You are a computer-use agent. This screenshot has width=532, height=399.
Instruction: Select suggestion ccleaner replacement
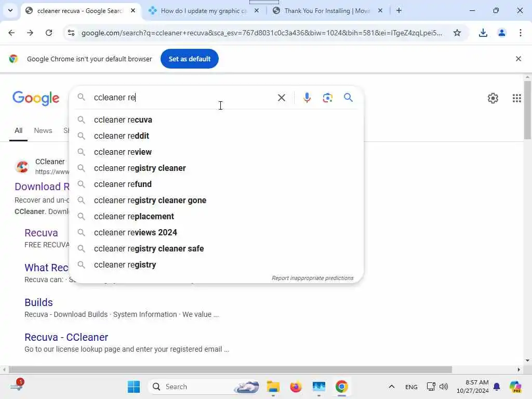coord(216,217)
